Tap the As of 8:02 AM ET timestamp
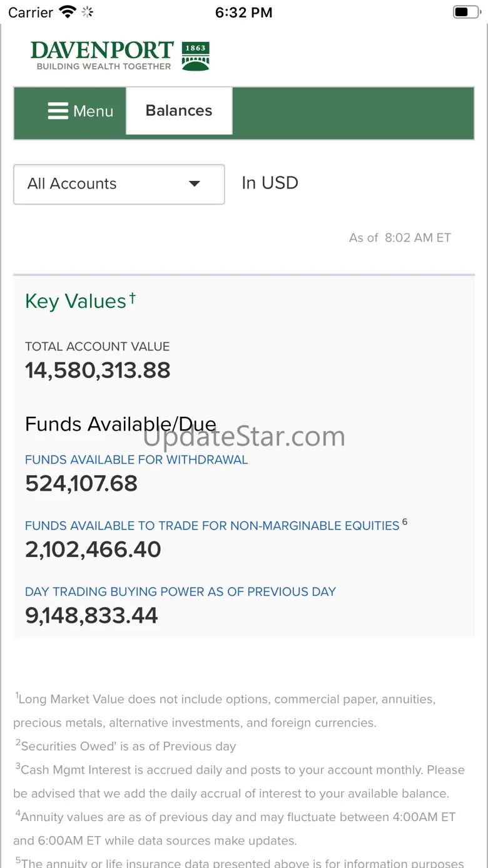 coord(400,238)
